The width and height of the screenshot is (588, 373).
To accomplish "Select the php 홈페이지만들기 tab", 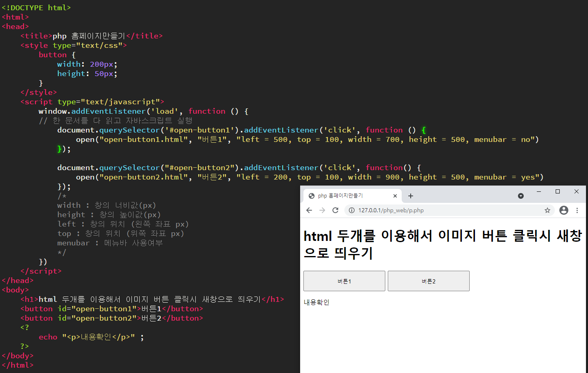I will (x=353, y=196).
